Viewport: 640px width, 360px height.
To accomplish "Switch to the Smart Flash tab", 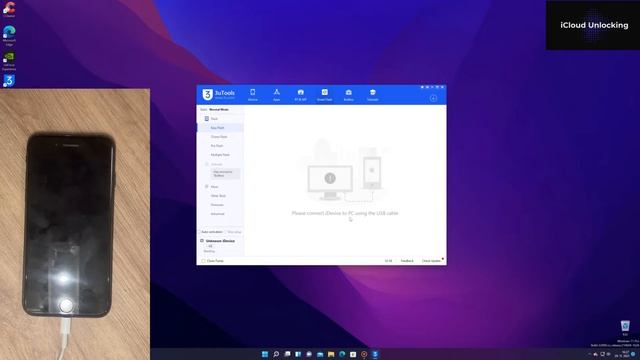I will [x=324, y=95].
